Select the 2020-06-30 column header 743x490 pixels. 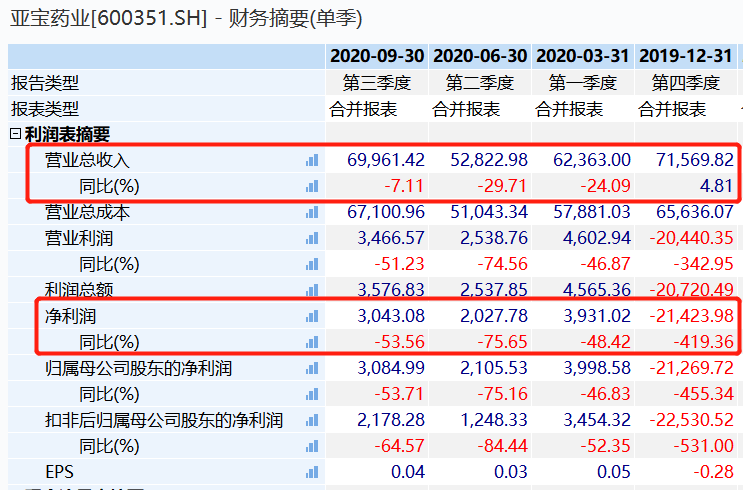[x=481, y=56]
